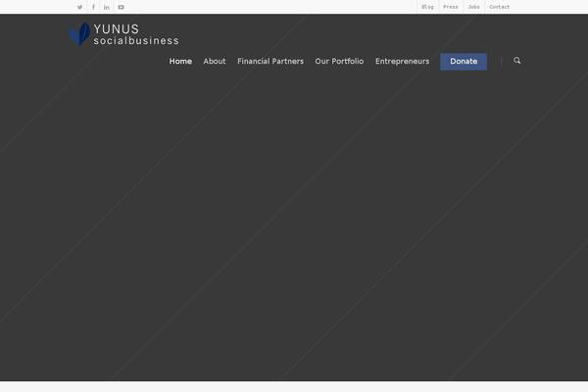
Task: Open the Jobs link
Action: pos(473,7)
